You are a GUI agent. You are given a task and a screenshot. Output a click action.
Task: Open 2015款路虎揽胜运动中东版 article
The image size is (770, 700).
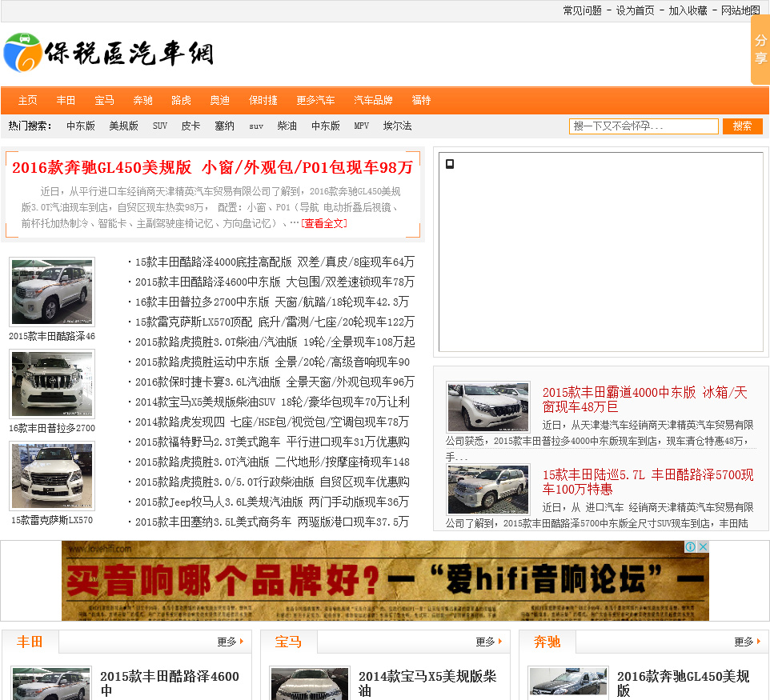[272, 362]
